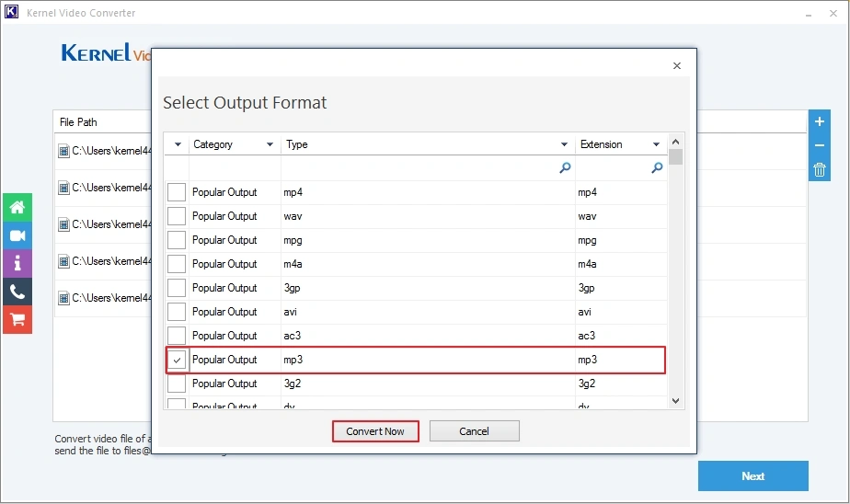
Task: Open the Type column filter dropdown
Action: coord(564,144)
